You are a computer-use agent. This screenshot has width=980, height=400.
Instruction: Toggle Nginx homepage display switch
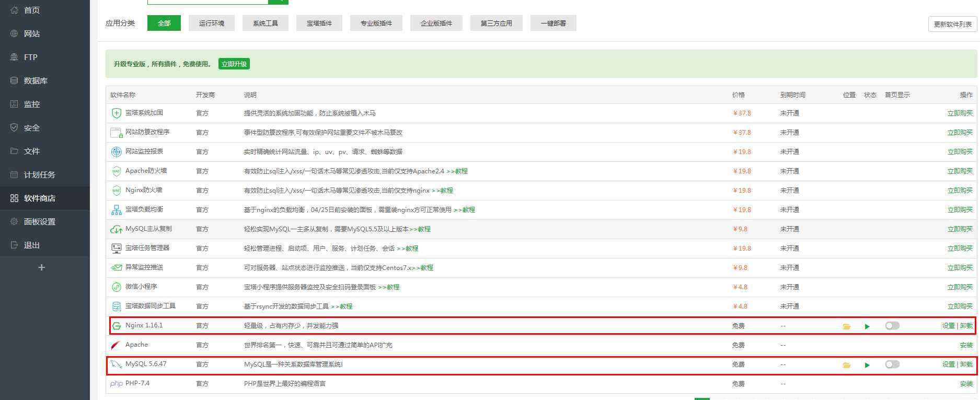(892, 326)
